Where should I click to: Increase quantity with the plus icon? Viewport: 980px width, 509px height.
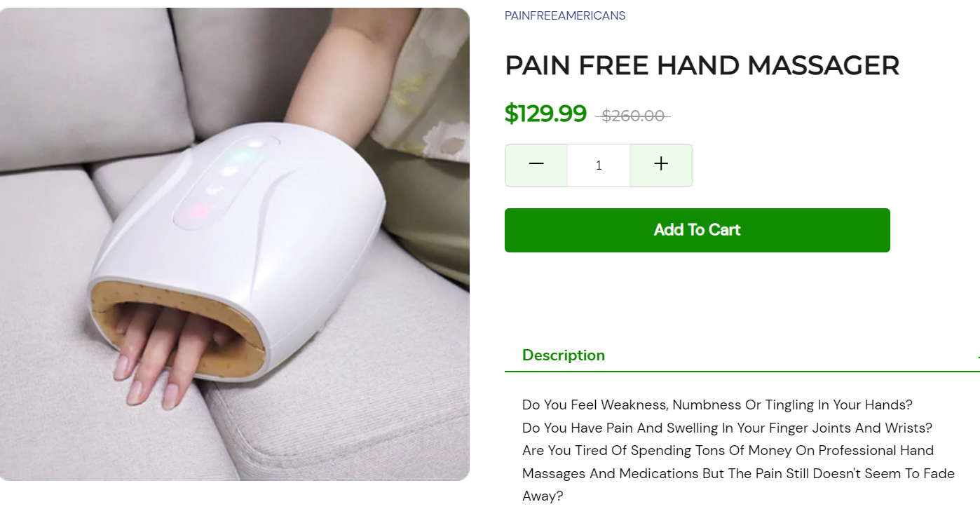click(x=661, y=165)
